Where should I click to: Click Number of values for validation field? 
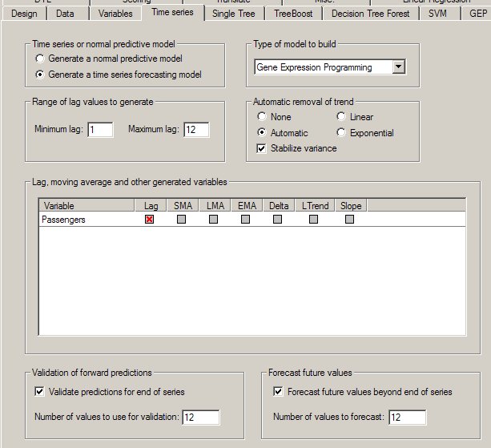click(x=201, y=418)
